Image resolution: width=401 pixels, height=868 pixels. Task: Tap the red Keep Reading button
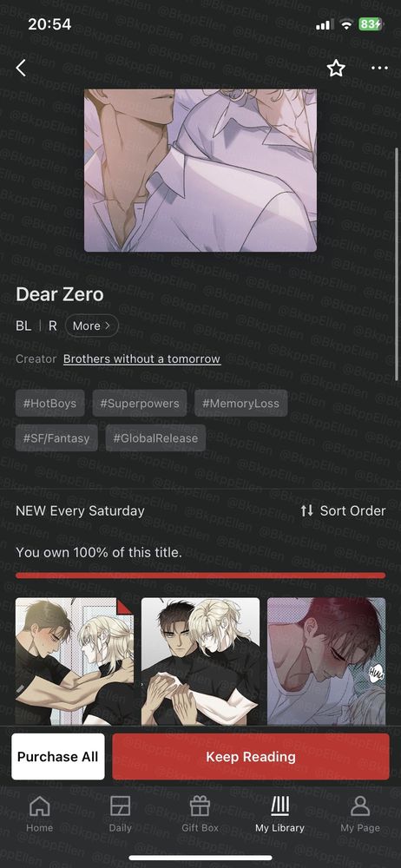(251, 757)
